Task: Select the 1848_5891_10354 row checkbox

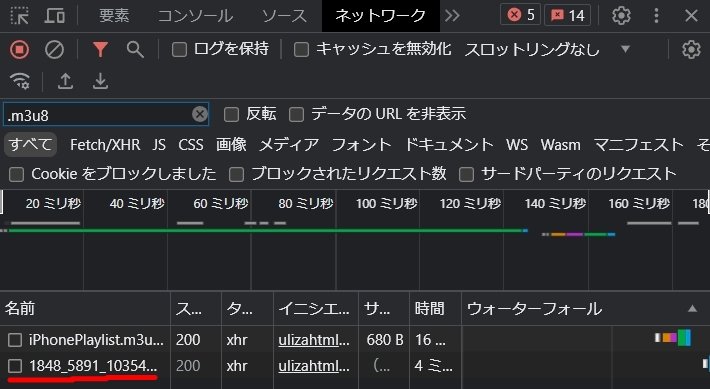Action: [15, 366]
